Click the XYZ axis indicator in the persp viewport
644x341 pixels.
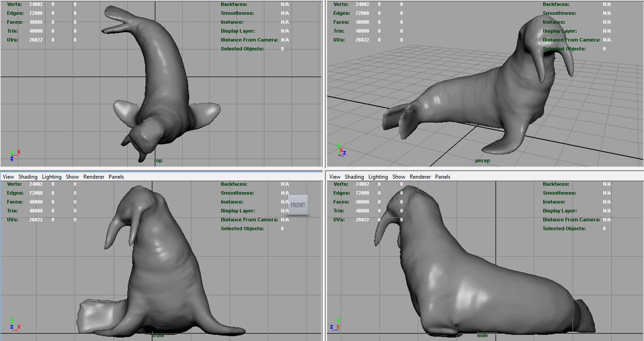341,150
